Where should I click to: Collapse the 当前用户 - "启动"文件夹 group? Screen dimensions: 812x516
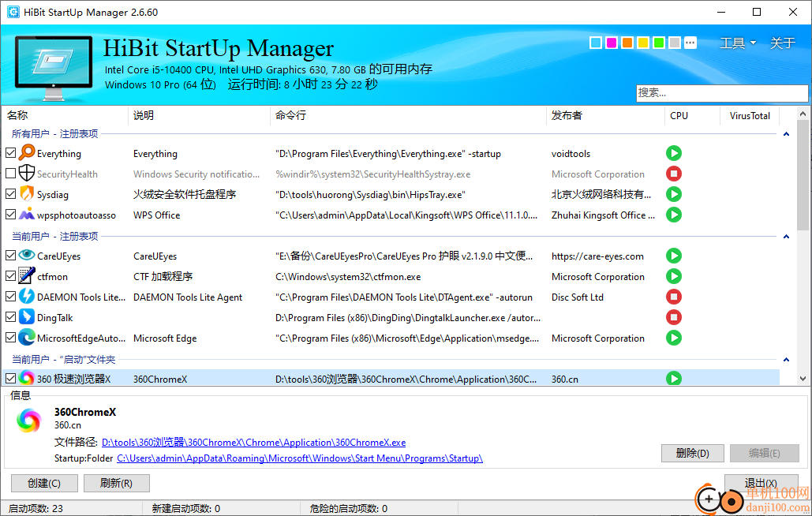click(x=786, y=360)
